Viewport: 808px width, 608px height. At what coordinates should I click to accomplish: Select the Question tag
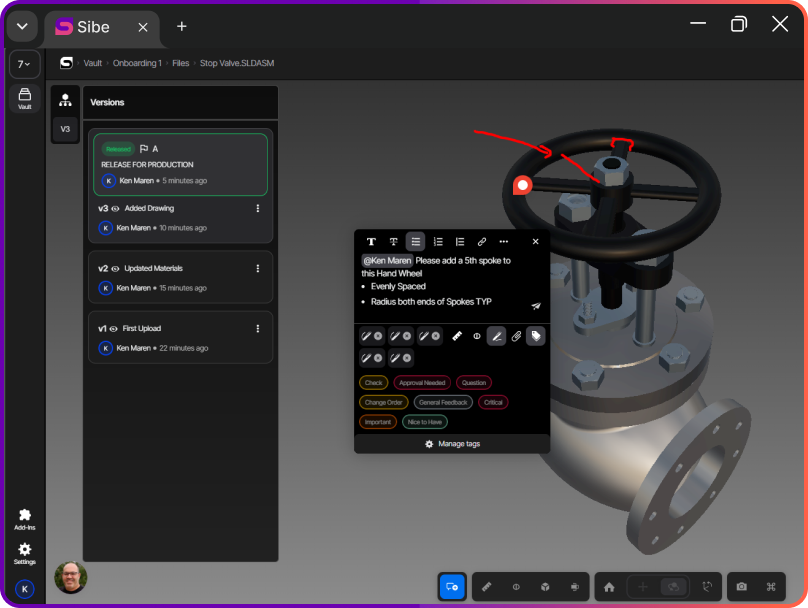click(474, 383)
